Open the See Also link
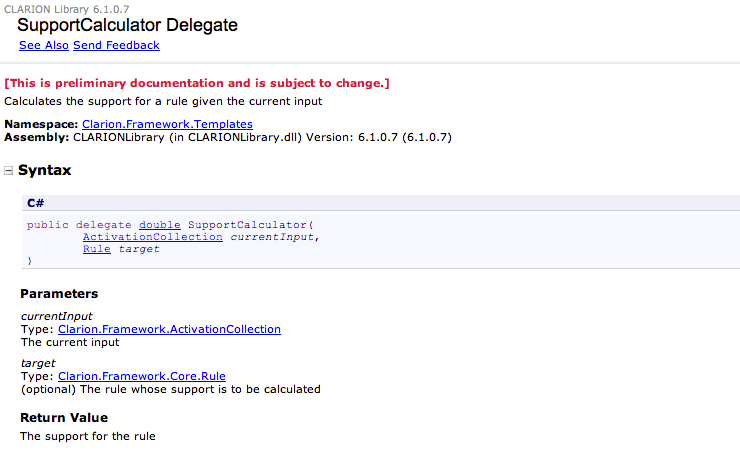Image resolution: width=740 pixels, height=452 pixels. [43, 45]
